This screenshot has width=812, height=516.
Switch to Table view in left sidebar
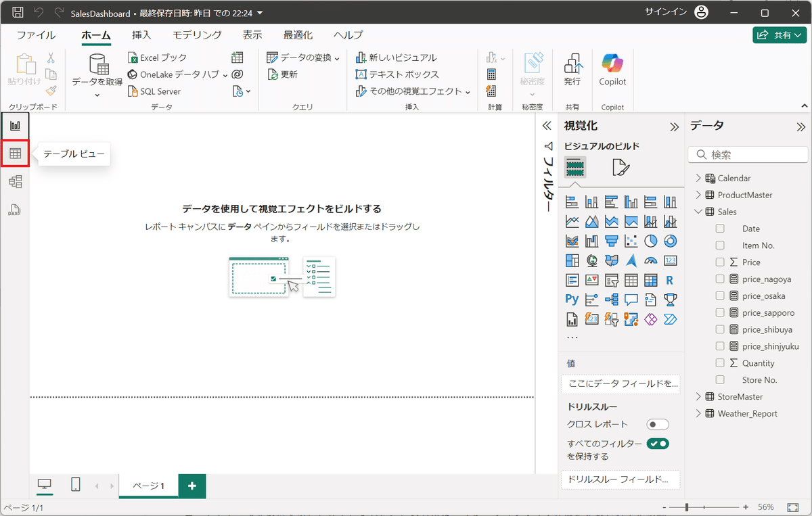click(15, 154)
